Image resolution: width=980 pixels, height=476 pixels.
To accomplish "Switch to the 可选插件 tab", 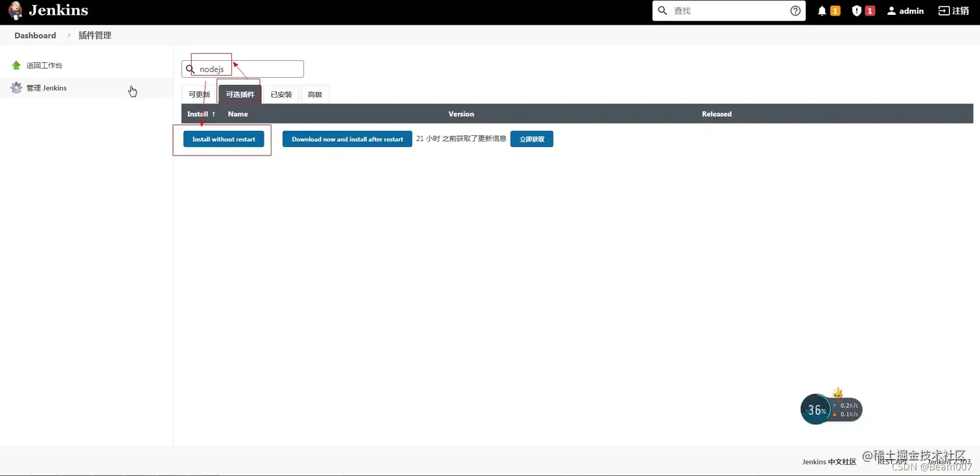I will click(240, 95).
